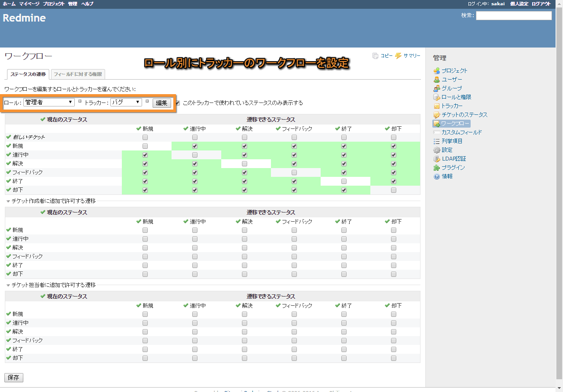Click the 設定 gear icon in the sidebar

[x=436, y=150]
